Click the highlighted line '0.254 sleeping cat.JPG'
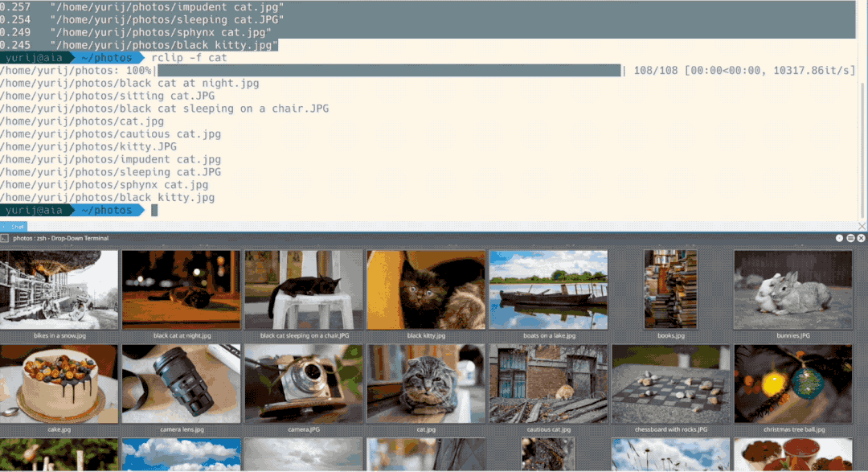The image size is (868, 472). pyautogui.click(x=141, y=20)
